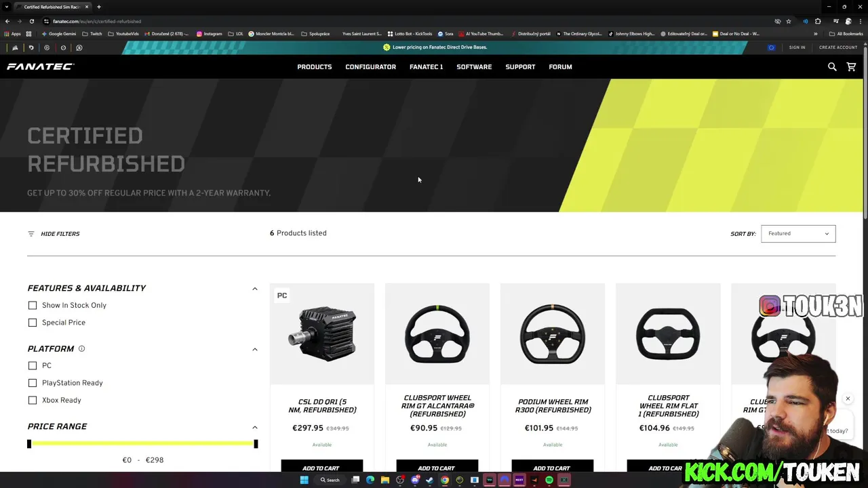Open the Google Gemini bookmark
Image resolution: width=868 pixels, height=488 pixels.
[60, 34]
